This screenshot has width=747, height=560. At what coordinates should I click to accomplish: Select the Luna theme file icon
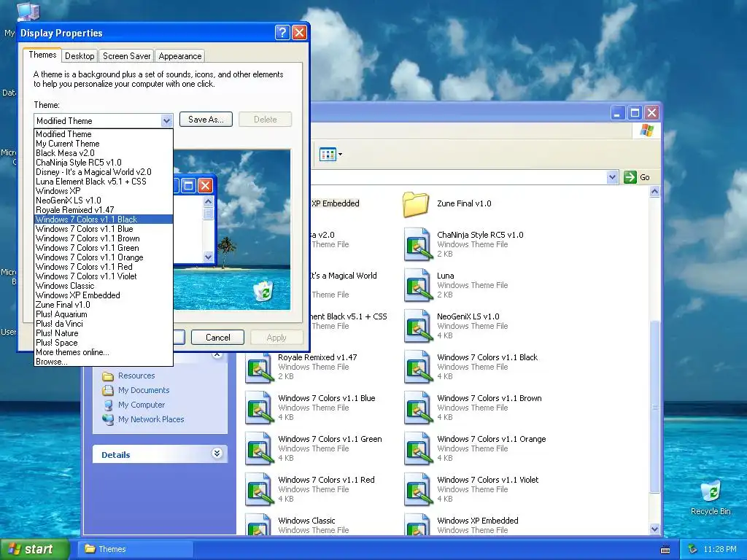417,285
